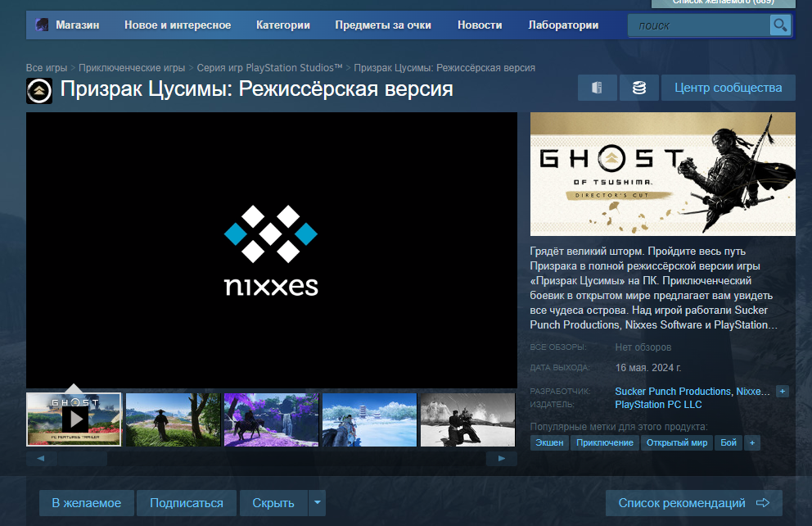Open dropdown arrow next to Скрыть
Viewport: 812px width, 526px height.
(318, 503)
